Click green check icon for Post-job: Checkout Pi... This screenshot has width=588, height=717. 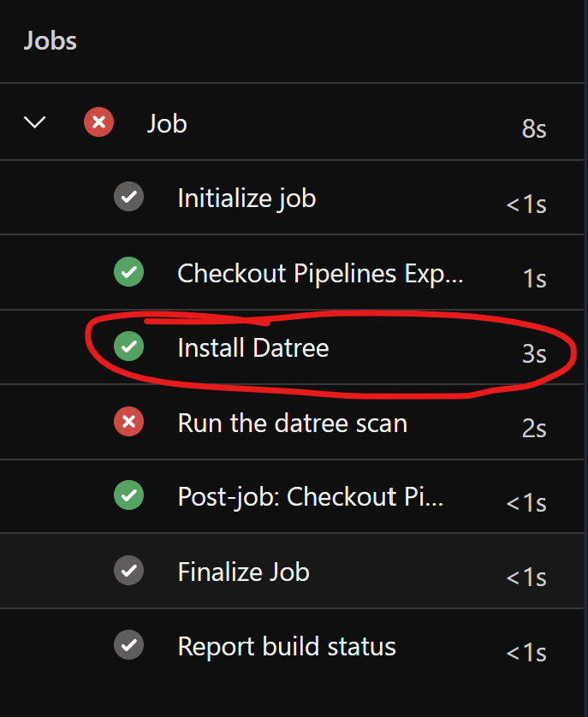coord(129,495)
